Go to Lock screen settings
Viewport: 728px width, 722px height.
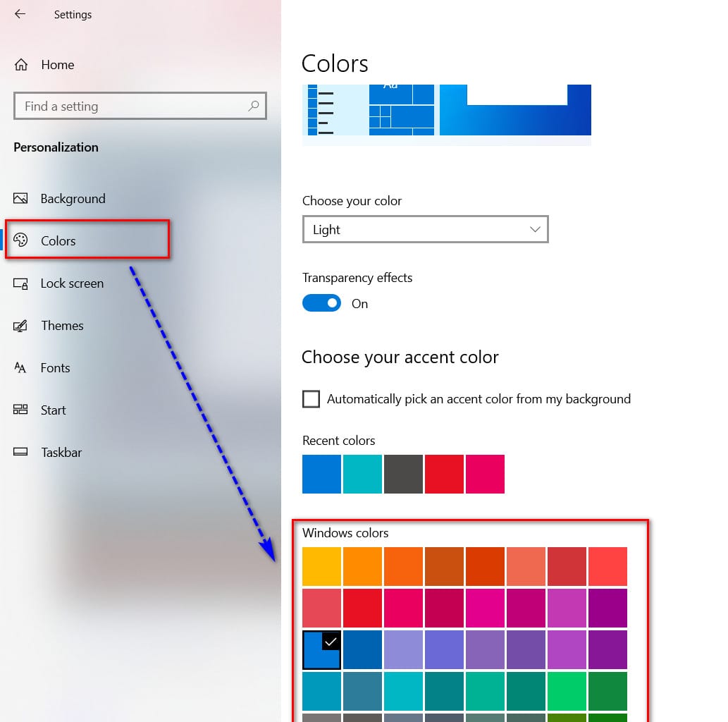(x=72, y=283)
